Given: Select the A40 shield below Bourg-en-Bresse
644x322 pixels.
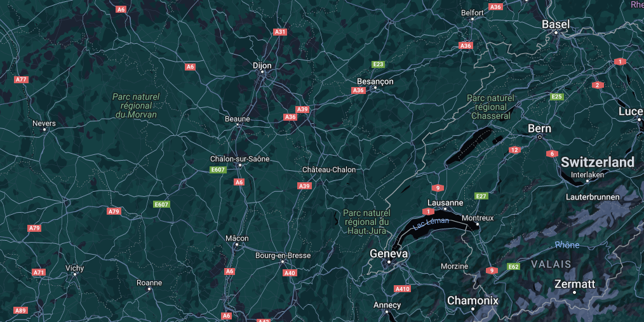Looking at the screenshot, I should [290, 272].
